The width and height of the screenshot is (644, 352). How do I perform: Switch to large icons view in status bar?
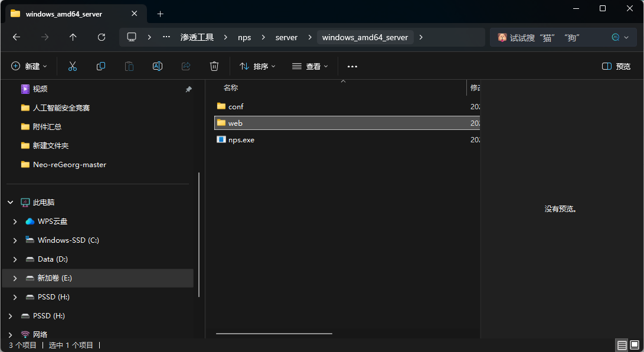pyautogui.click(x=635, y=345)
